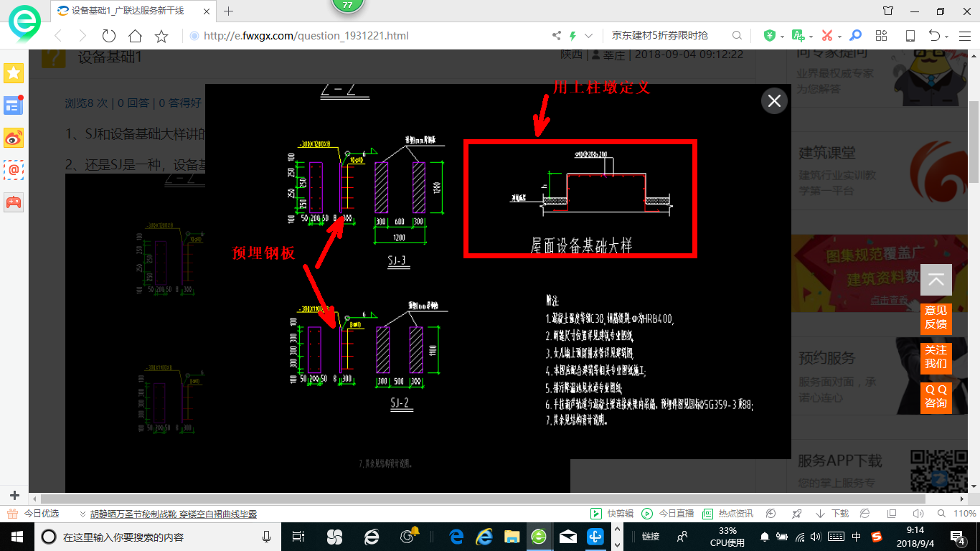Open the notification action center icon

[958, 537]
